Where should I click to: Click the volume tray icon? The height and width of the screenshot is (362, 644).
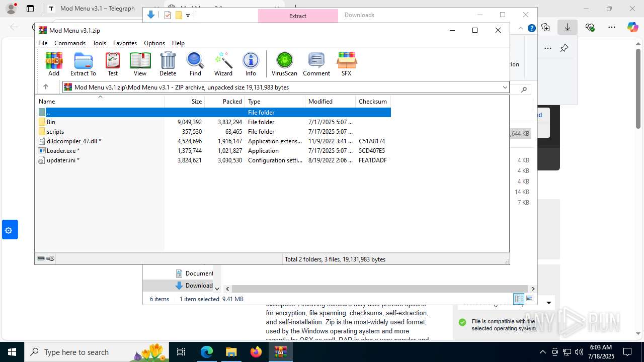point(579,352)
